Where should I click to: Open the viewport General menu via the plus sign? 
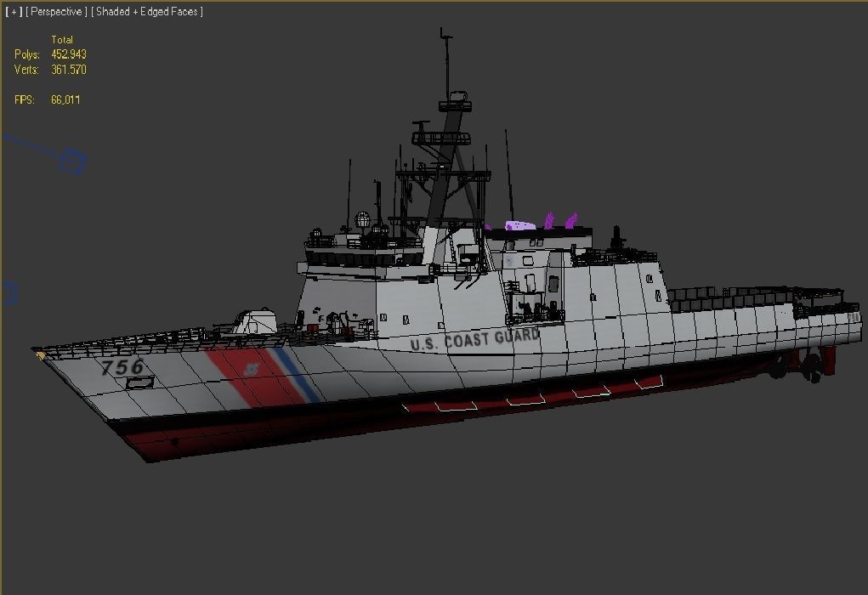(9, 11)
